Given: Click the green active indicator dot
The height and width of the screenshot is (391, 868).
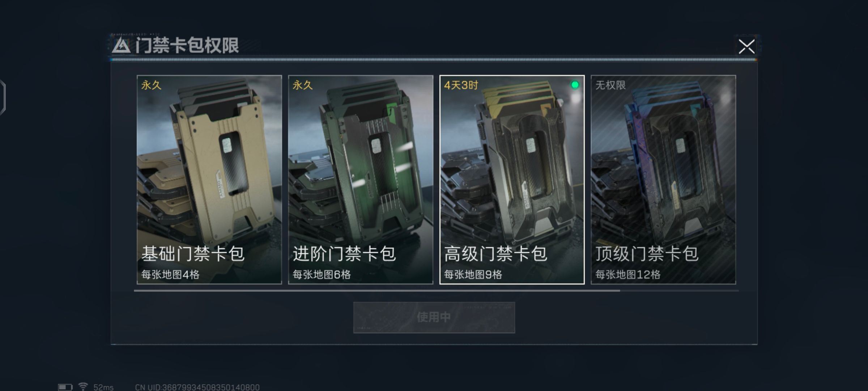Looking at the screenshot, I should pyautogui.click(x=575, y=85).
